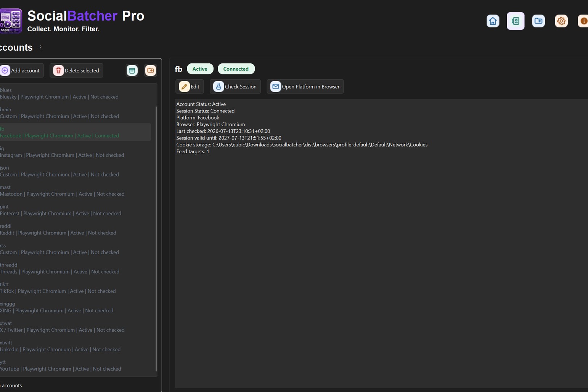Image resolution: width=588 pixels, height=392 pixels.
Task: Select the ytt YouTube account row
Action: pyautogui.click(x=76, y=366)
